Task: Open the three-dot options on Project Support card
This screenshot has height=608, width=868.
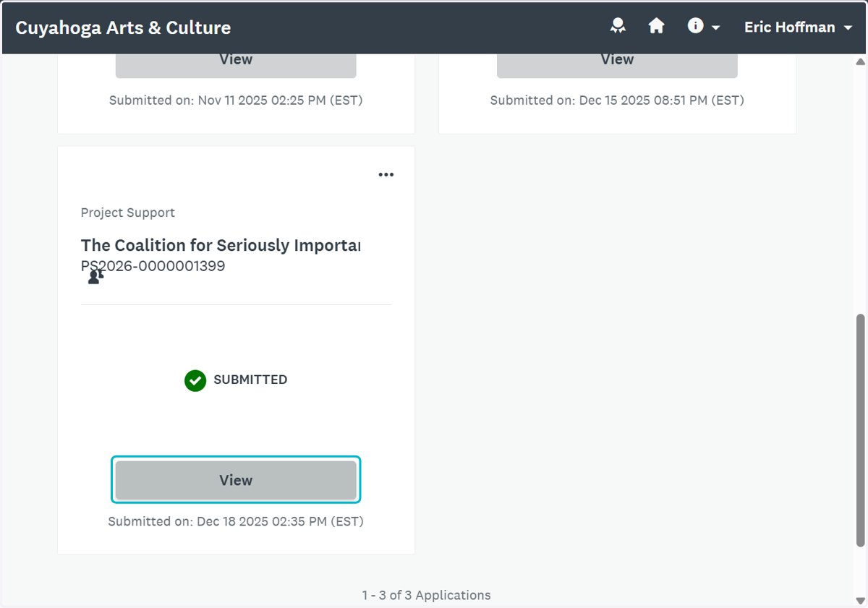Action: [386, 174]
